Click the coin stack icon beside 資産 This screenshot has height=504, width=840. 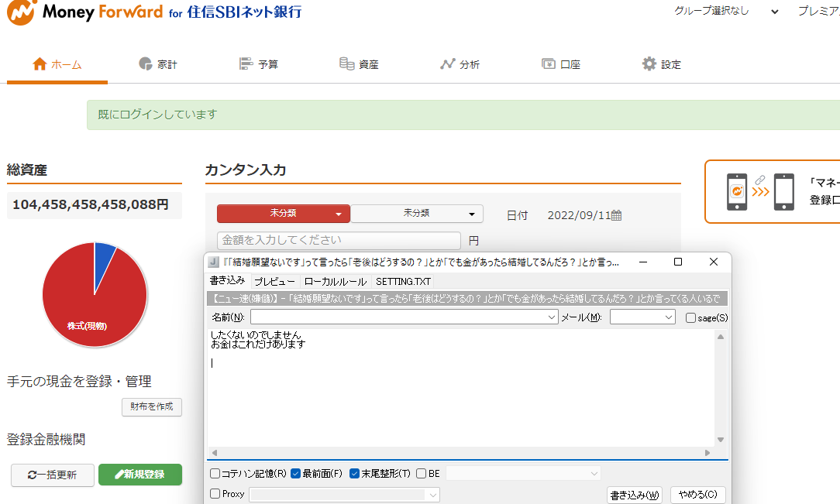click(346, 64)
